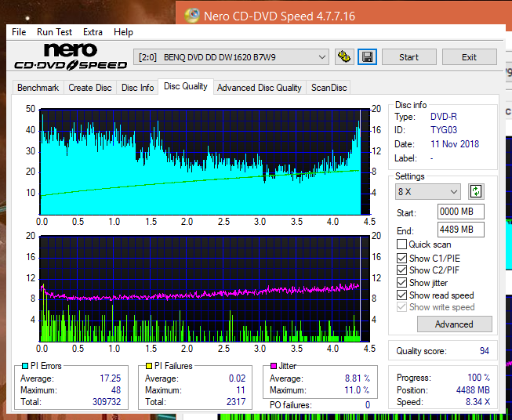
Task: Toggle the Quick scan checkbox
Action: (x=401, y=244)
